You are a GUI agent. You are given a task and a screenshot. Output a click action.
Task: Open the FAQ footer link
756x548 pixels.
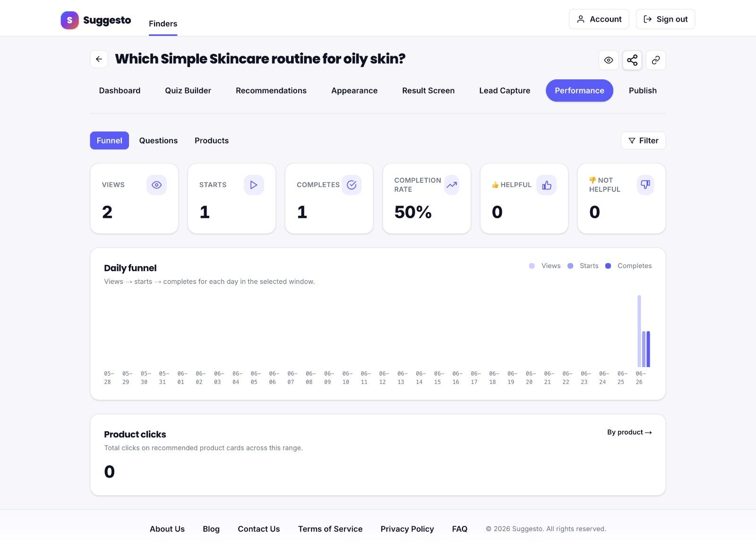[x=460, y=529]
